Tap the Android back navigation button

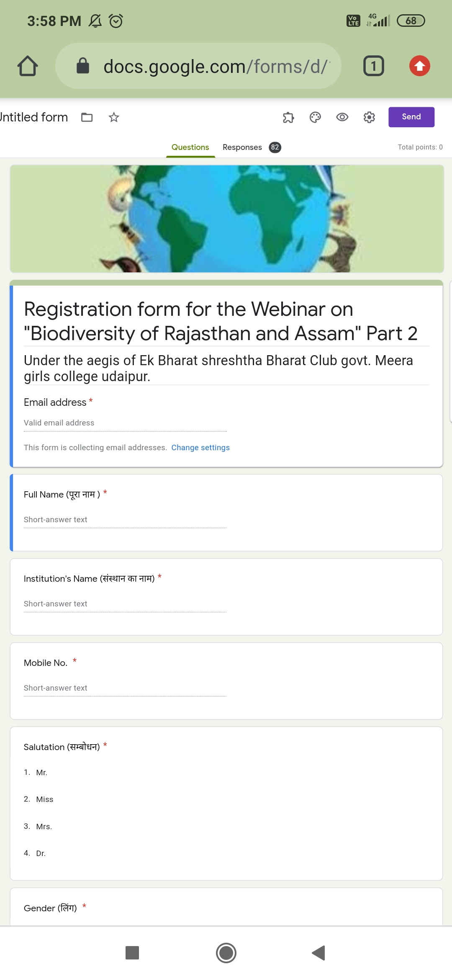[319, 953]
